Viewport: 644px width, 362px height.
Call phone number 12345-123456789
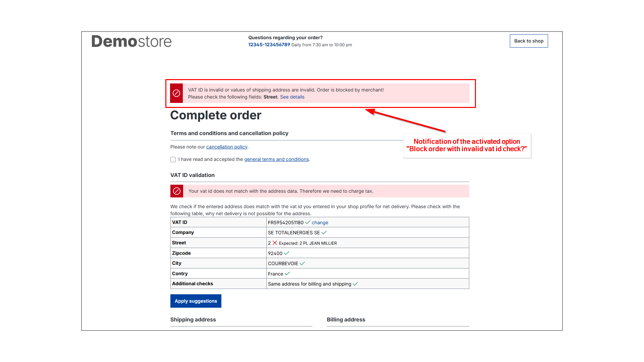[x=269, y=45]
